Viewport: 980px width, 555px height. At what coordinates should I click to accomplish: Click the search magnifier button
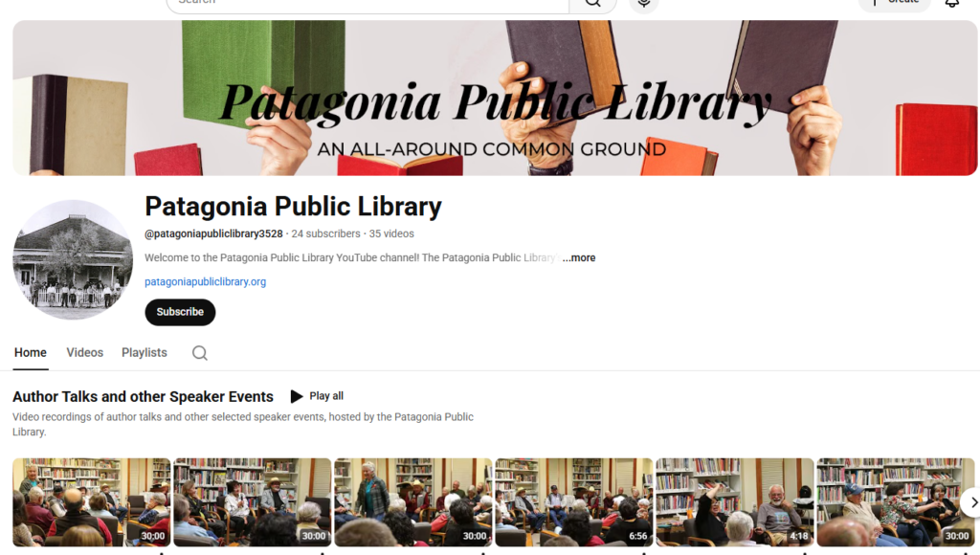592,4
